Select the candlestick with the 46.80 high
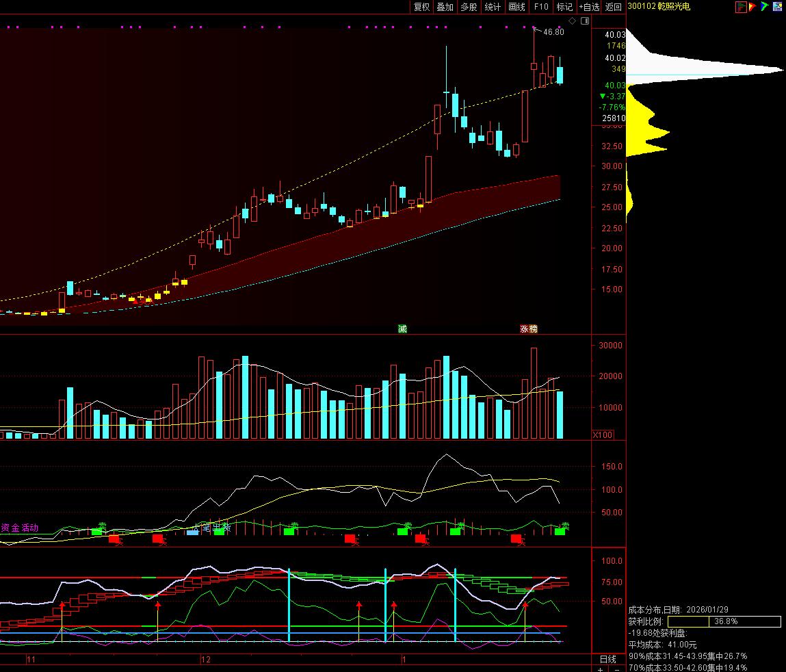Image resolution: width=786 pixels, height=672 pixels. [x=534, y=57]
